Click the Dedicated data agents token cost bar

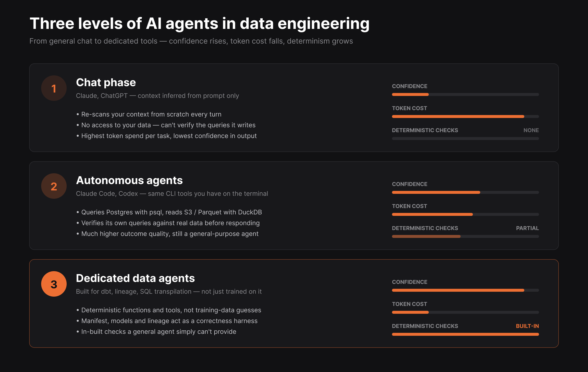click(465, 312)
